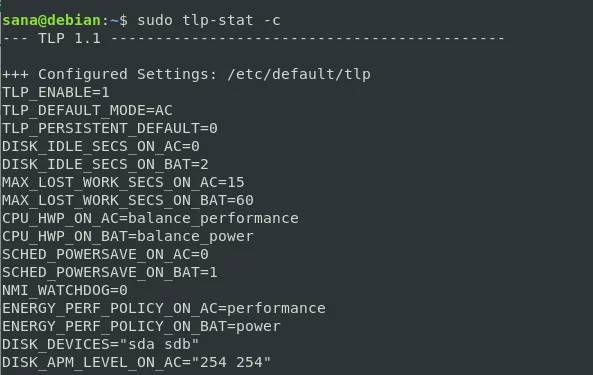Screen dimensions: 593x375
Task: Click the CPU_HWP_ON_BAT=balance_power line
Action: pos(128,237)
